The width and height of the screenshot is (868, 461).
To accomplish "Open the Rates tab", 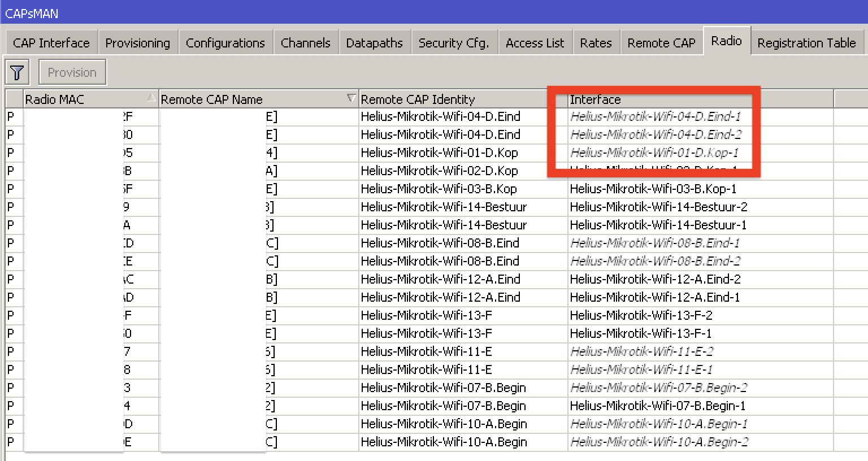I will [596, 42].
